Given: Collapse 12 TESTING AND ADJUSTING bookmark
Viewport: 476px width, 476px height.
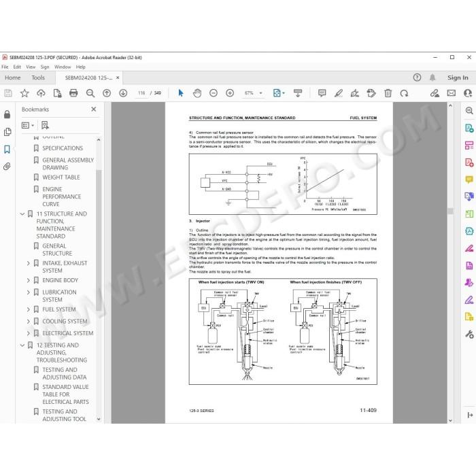Looking at the screenshot, I should tap(22, 345).
